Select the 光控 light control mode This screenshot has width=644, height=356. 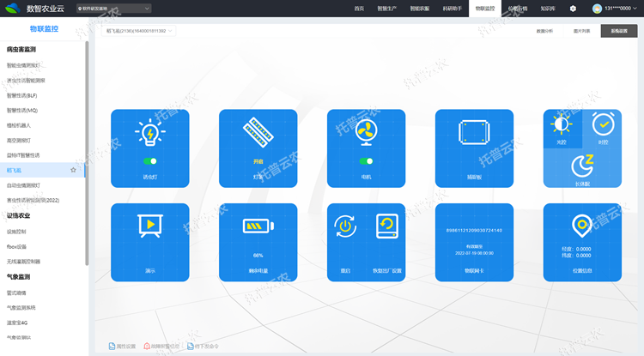pyautogui.click(x=562, y=125)
